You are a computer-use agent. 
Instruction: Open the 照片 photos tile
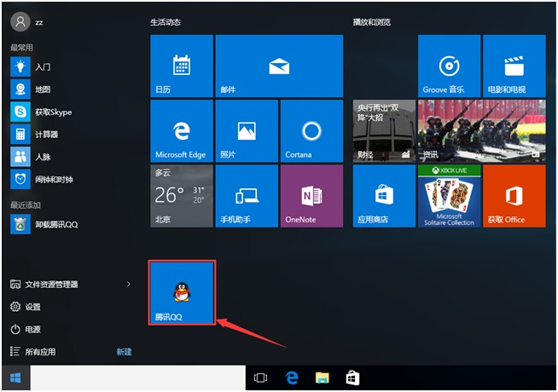tap(247, 130)
